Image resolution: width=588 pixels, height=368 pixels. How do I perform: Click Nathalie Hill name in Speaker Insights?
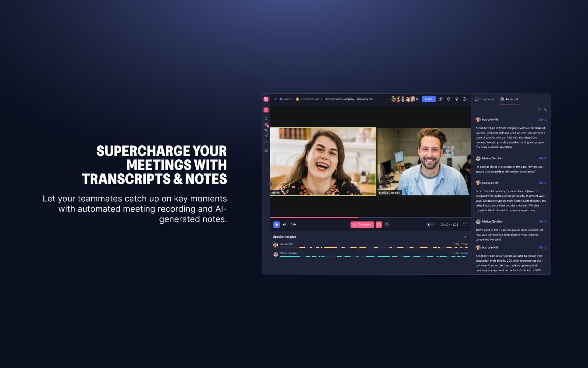pyautogui.click(x=286, y=244)
